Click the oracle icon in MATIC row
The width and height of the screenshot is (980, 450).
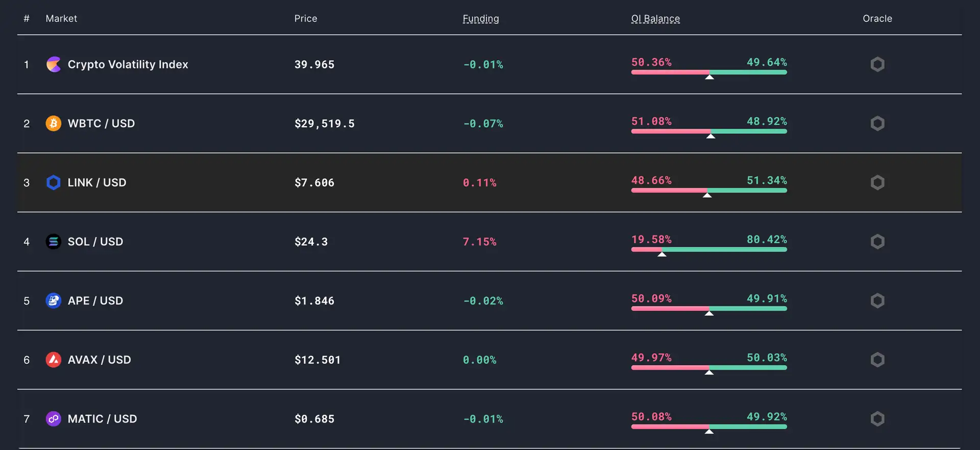(877, 419)
